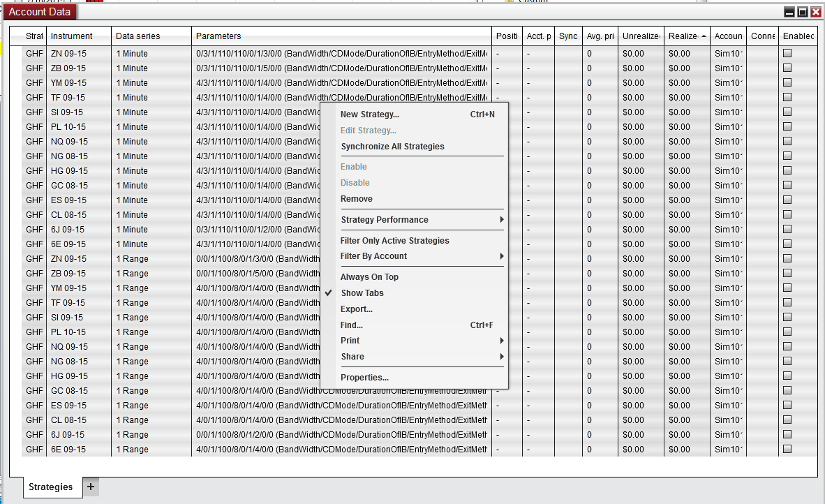The height and width of the screenshot is (504, 825).
Task: Click Remove in context menu
Action: coord(414,199)
